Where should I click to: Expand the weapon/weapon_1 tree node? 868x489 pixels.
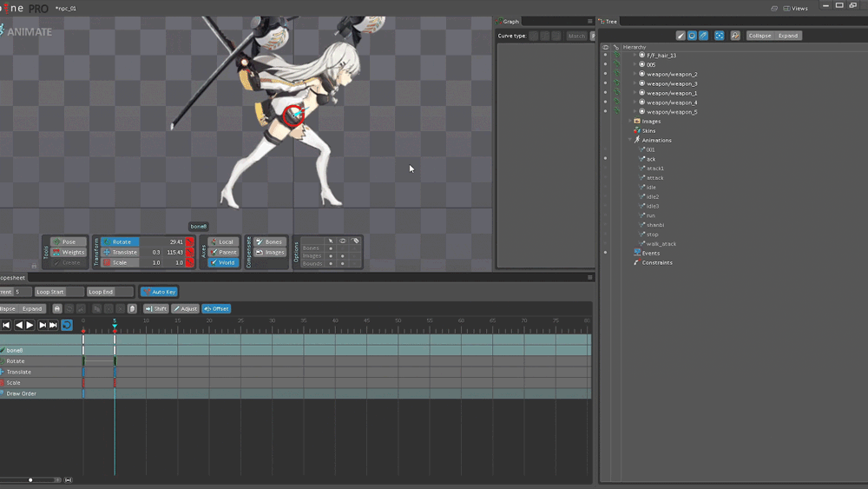point(635,92)
